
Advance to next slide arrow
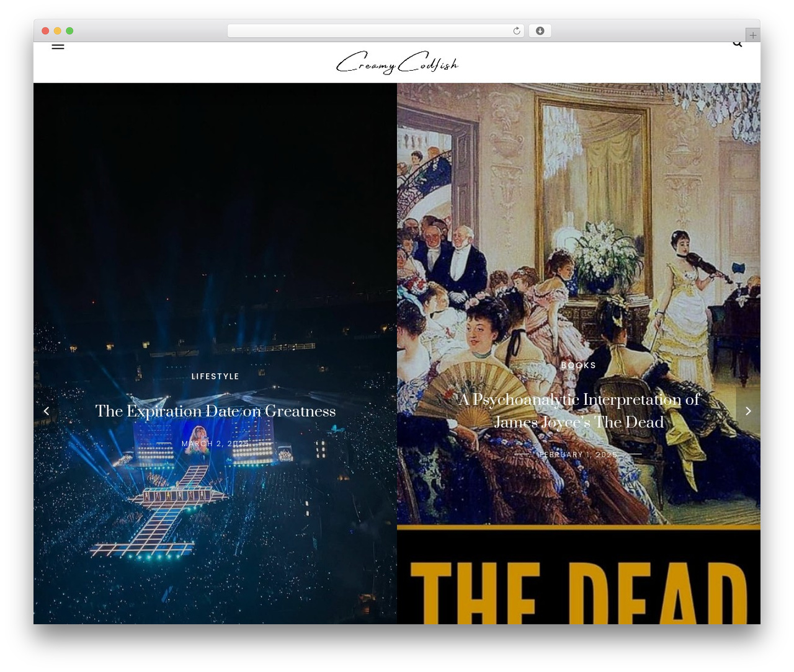(748, 410)
